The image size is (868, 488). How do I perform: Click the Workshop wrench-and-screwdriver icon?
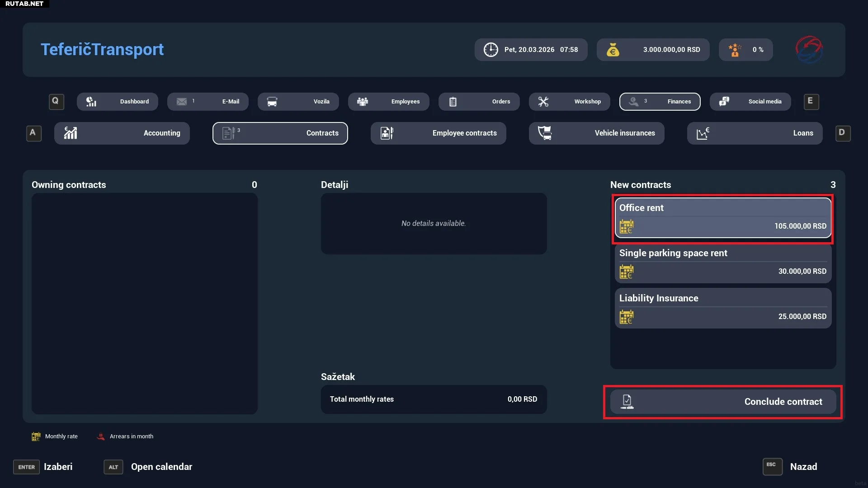[x=543, y=102]
